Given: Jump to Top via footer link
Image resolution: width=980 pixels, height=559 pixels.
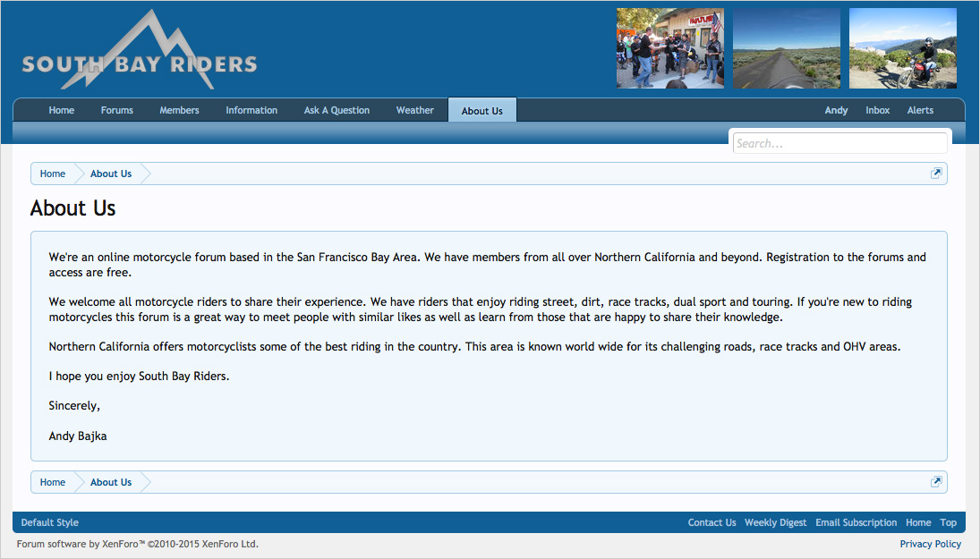Looking at the screenshot, I should pos(948,522).
